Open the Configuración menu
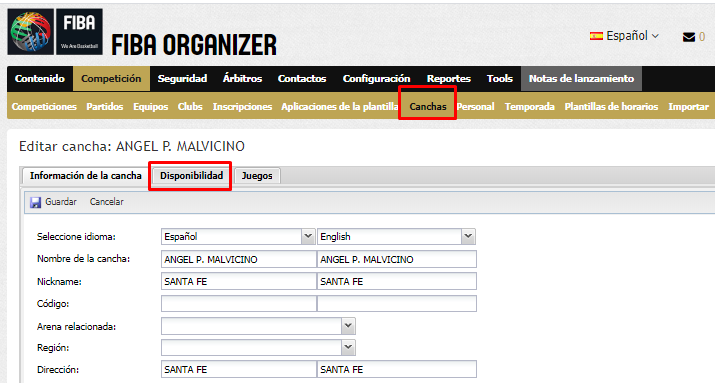The width and height of the screenshot is (715, 383). point(376,78)
